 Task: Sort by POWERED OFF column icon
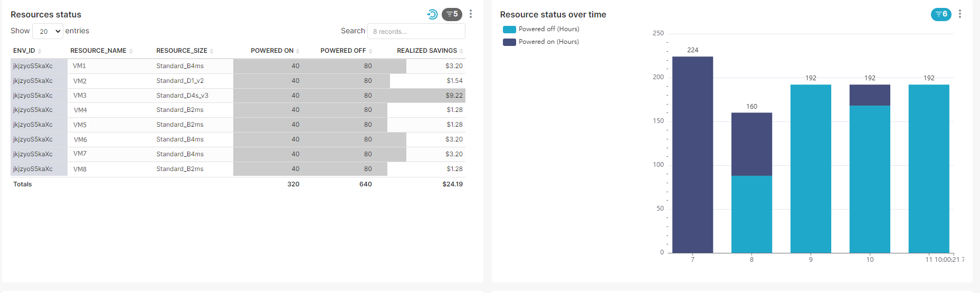[370, 51]
